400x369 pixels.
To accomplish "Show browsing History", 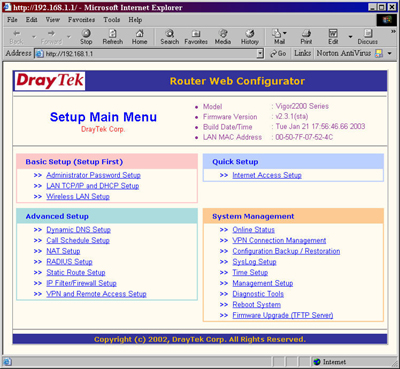I will (250, 37).
